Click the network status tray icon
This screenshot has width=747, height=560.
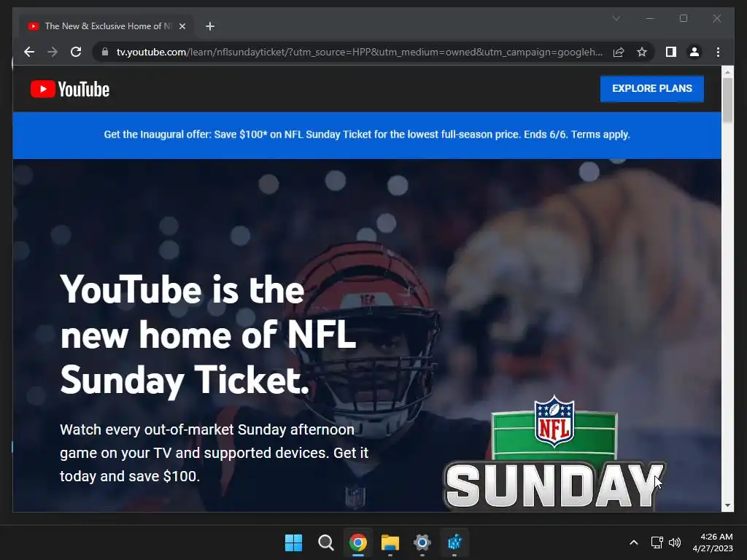(x=657, y=542)
